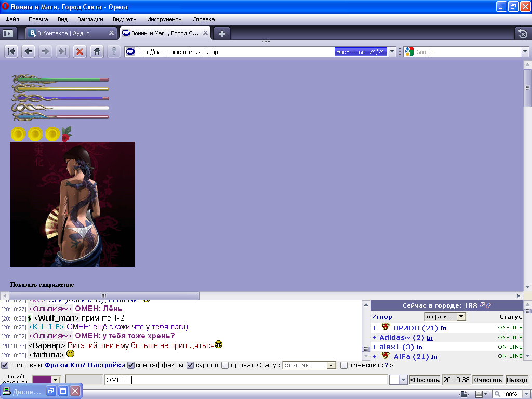Image resolution: width=532 pixels, height=399 pixels.
Task: Enable the транслит checkbox
Action: tap(344, 365)
